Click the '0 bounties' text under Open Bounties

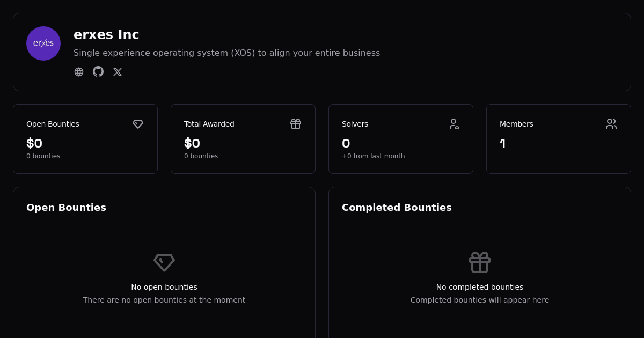tap(43, 156)
